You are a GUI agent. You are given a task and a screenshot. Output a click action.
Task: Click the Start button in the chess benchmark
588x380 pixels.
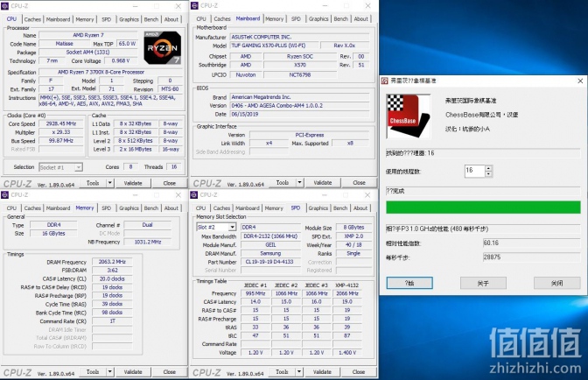coord(409,283)
